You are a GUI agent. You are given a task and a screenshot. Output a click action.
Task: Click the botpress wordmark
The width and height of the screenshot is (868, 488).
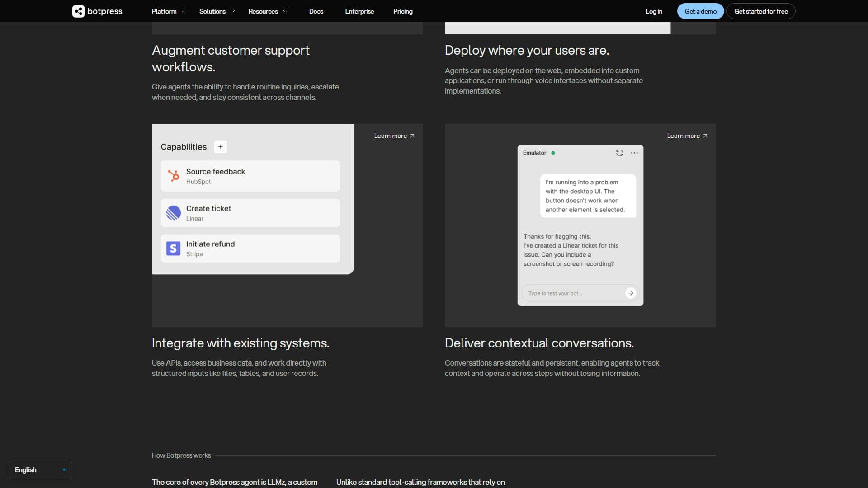pos(104,11)
